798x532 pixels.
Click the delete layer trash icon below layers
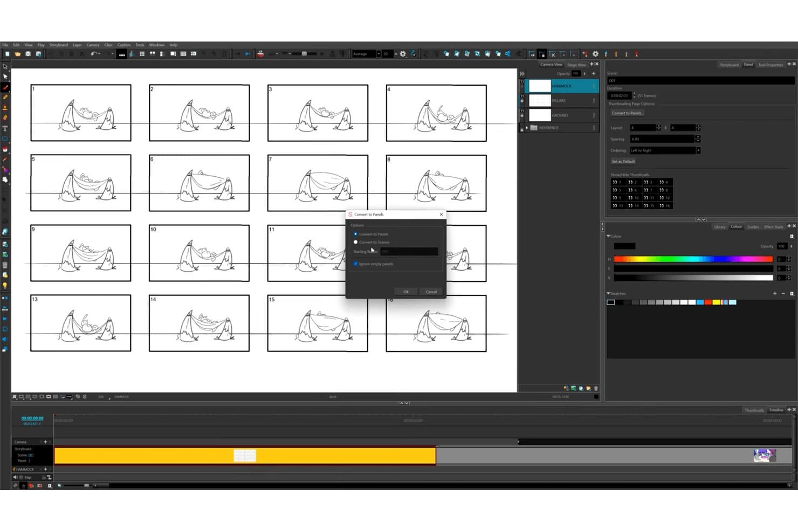point(596,388)
